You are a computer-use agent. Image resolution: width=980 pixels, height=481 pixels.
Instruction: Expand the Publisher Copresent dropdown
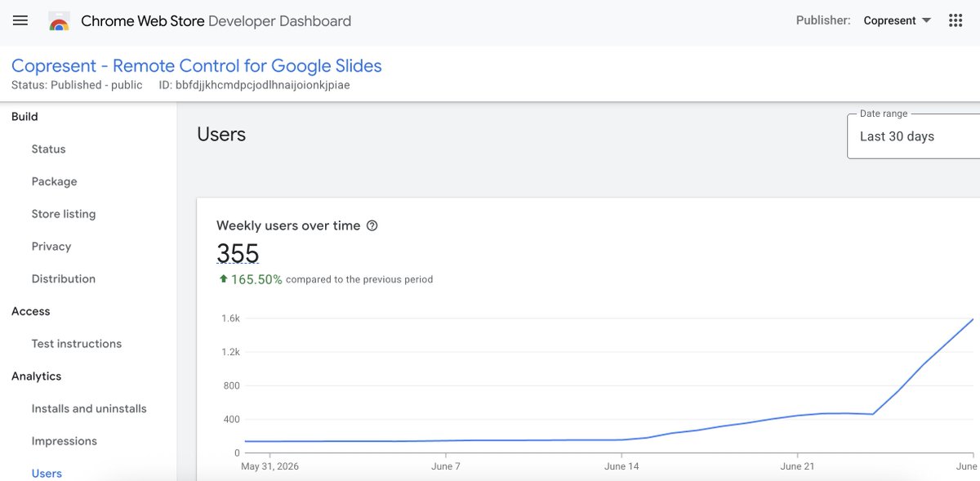tap(898, 20)
